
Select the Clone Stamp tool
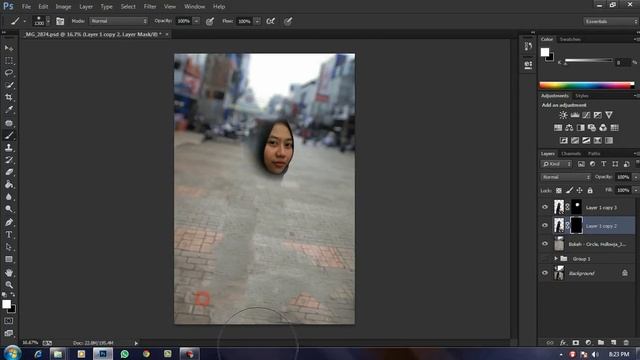coord(9,147)
